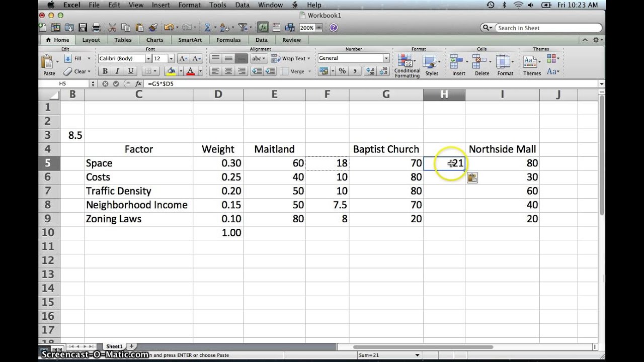The image size is (644, 362).
Task: Switch to the Layout ribbon tab
Action: pos(91,40)
